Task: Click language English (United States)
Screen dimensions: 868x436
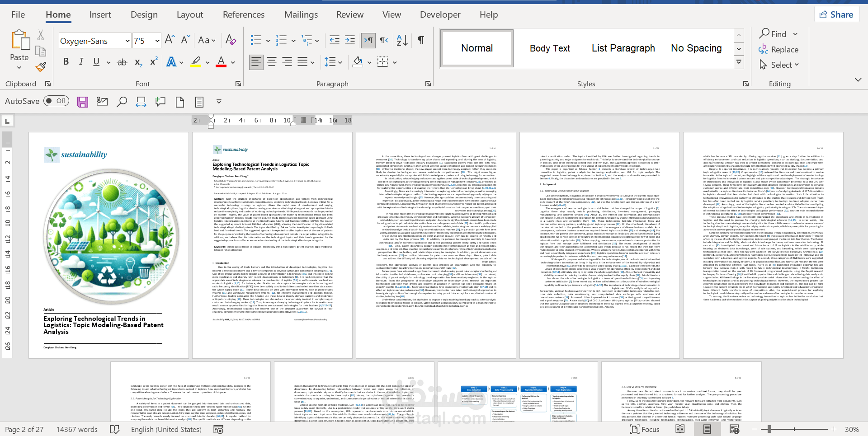Action: (x=166, y=429)
